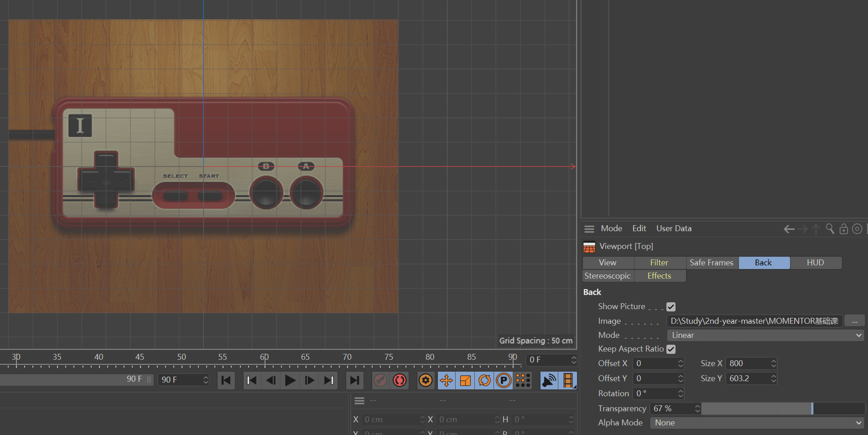Viewport: 868px width, 435px height.
Task: Click the Grid Spacing : 50 cm label
Action: 535,341
